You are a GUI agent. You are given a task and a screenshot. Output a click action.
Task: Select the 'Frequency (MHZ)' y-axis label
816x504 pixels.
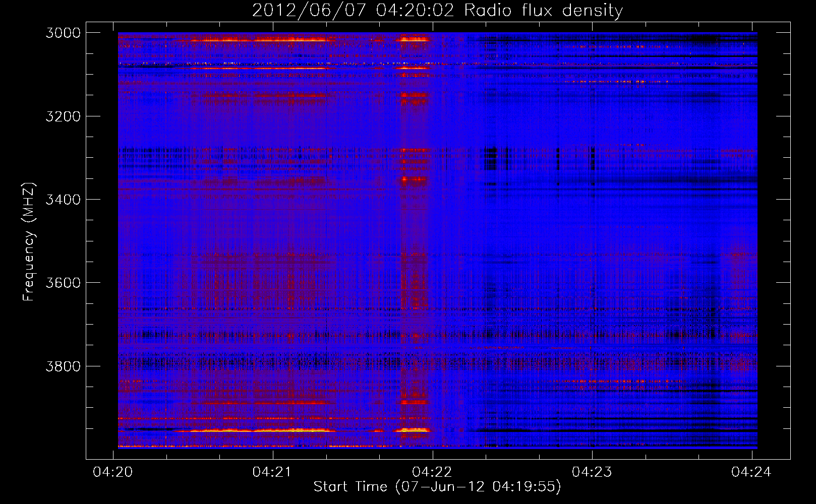29,242
